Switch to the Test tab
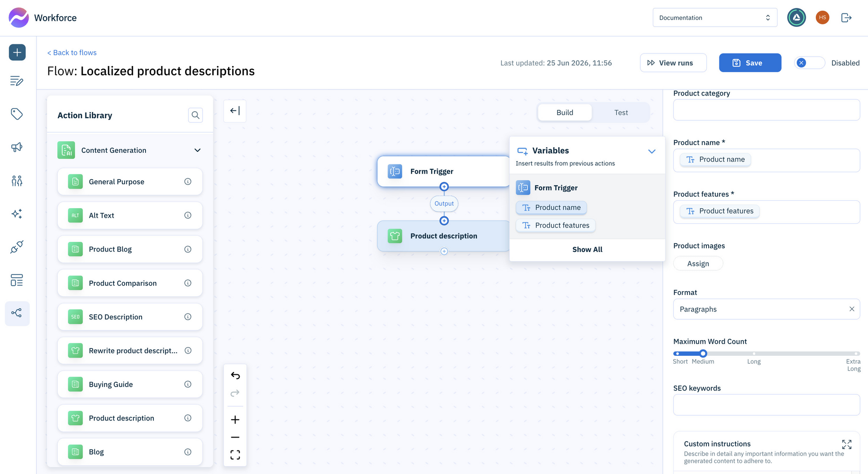 pyautogui.click(x=621, y=113)
